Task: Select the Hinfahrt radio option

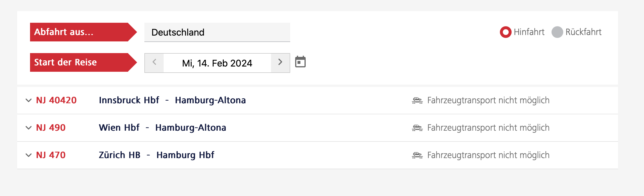Action: 505,32
